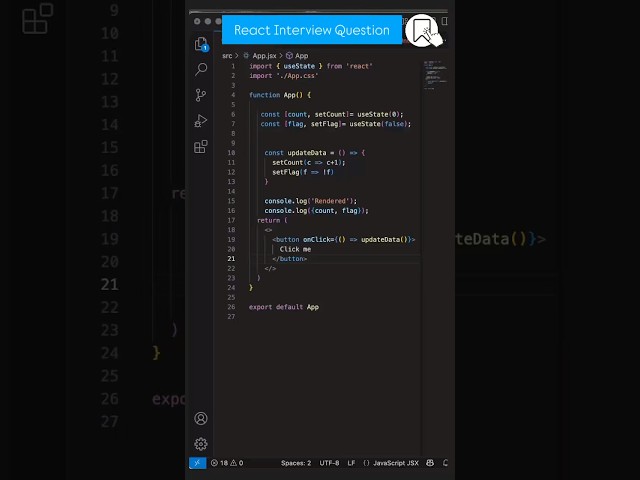
Task: Click the closing '</button>' tag
Action: point(289,259)
